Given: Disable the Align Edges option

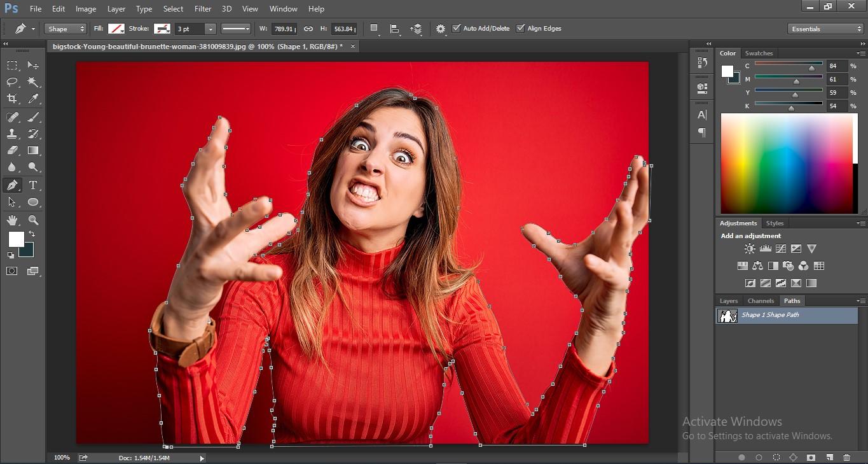Looking at the screenshot, I should click(x=520, y=28).
